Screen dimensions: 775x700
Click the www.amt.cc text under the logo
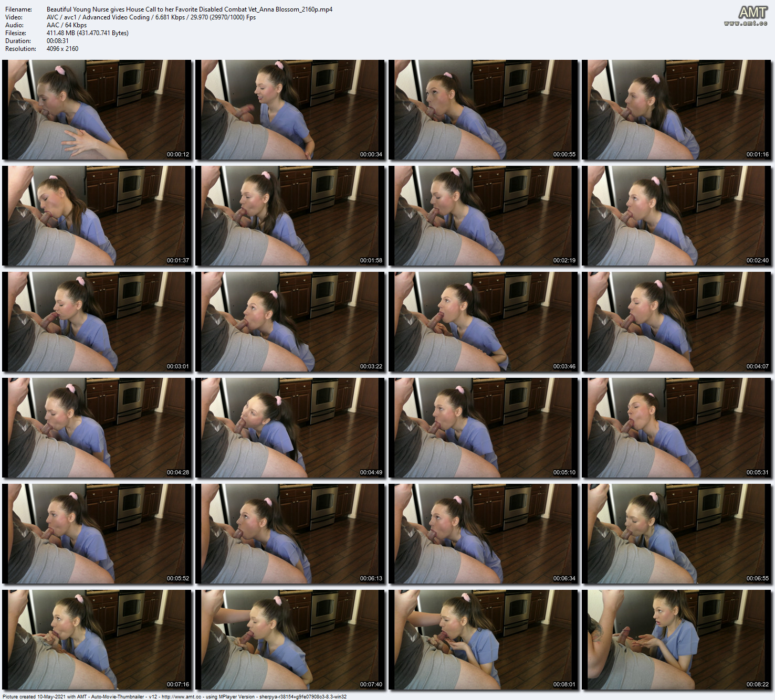[746, 23]
